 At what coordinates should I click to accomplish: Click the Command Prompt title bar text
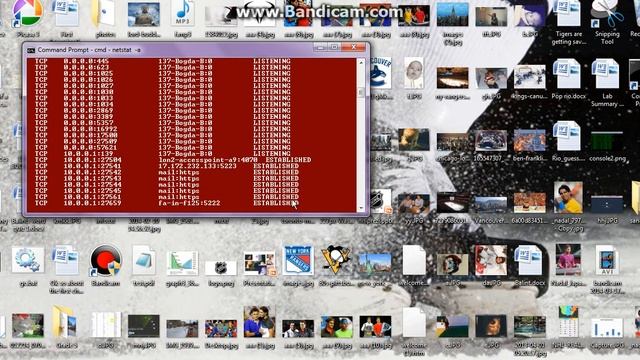[x=89, y=50]
